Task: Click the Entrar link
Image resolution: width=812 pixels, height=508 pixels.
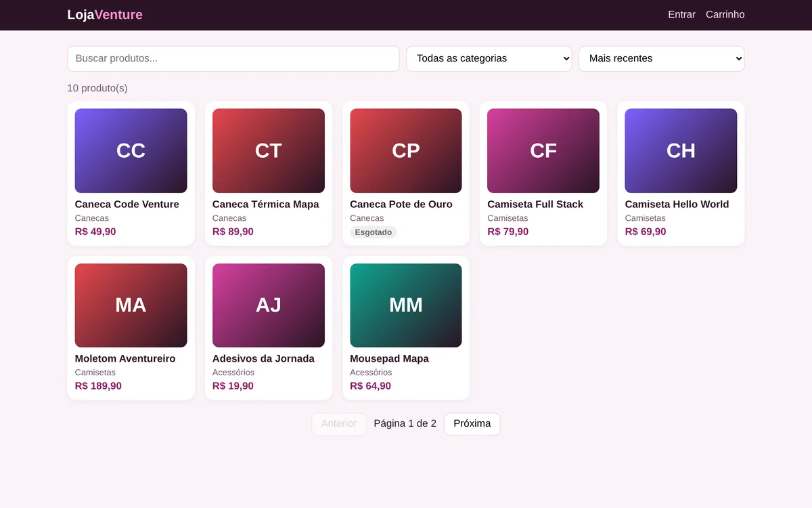Action: [x=681, y=14]
